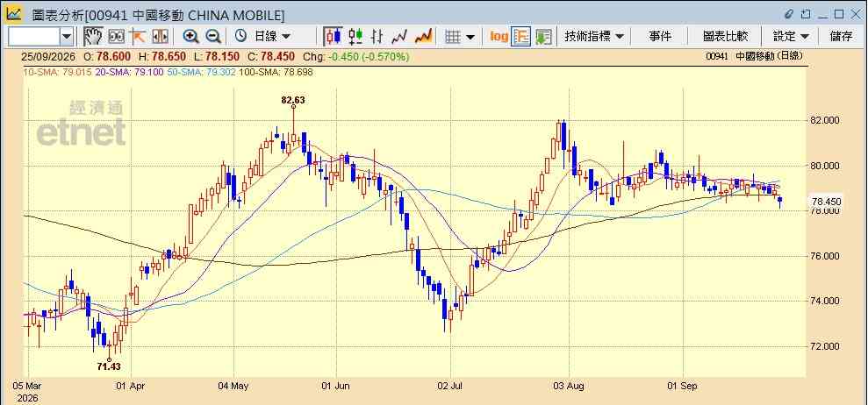868x405 pixels.
Task: Click the 72.000 price axis label
Action: tap(825, 347)
